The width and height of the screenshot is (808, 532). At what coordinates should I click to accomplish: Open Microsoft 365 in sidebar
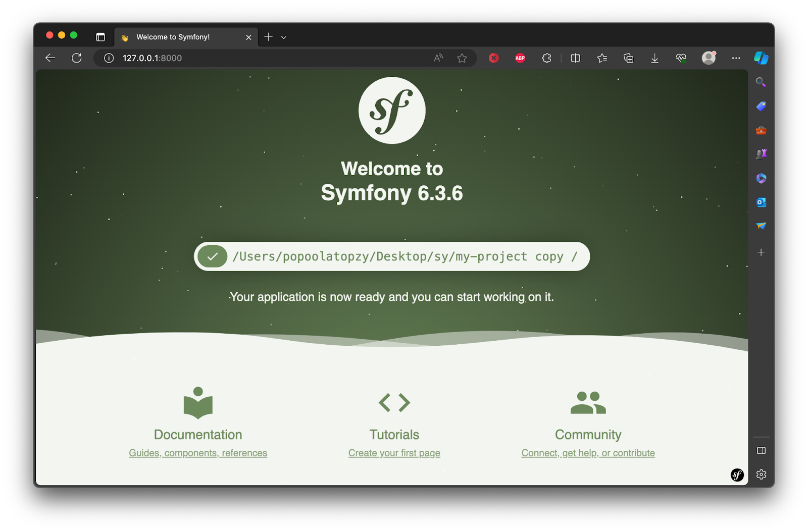[761, 178]
